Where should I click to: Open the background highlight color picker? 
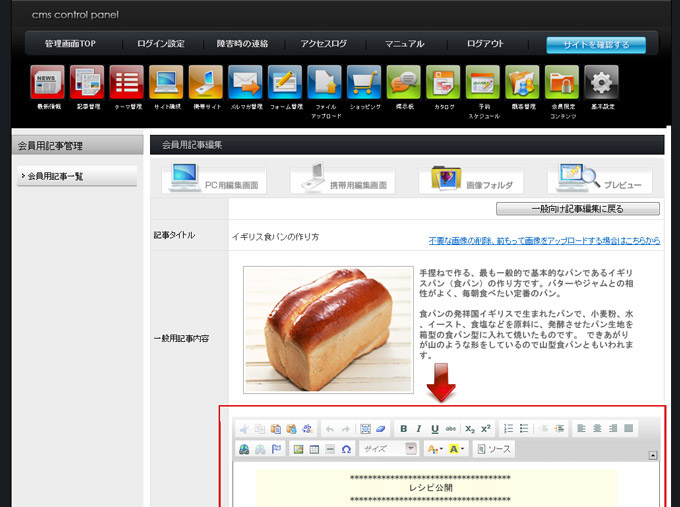click(x=457, y=449)
